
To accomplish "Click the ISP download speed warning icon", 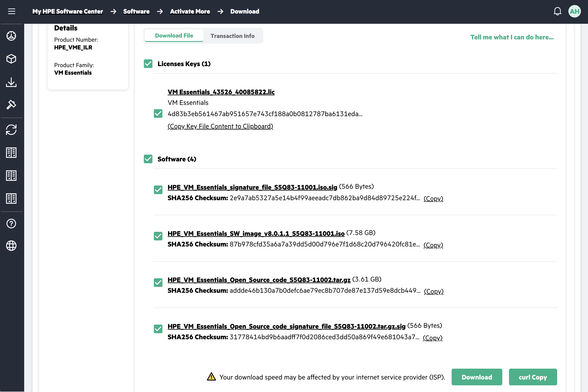I will (x=211, y=377).
